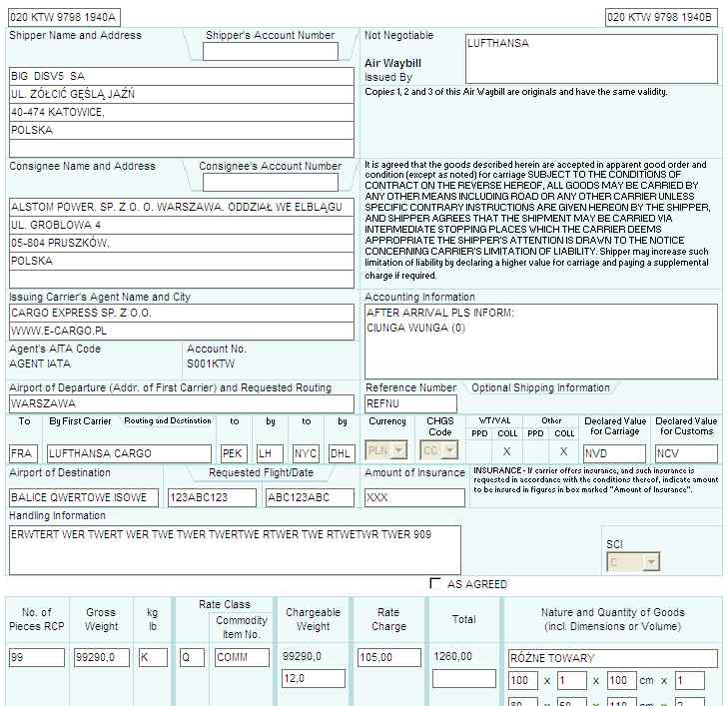Click the Airport of Destination BALICE field
Screen dimensions: 728x706
tap(84, 497)
